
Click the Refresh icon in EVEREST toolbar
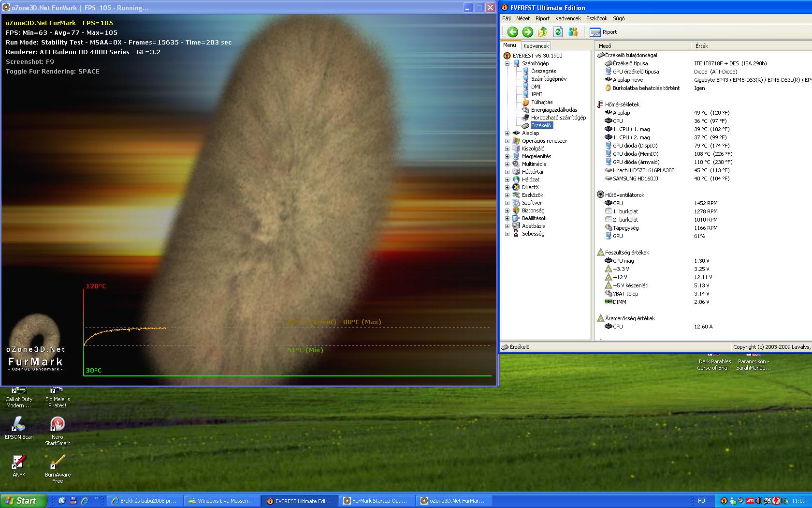click(558, 32)
